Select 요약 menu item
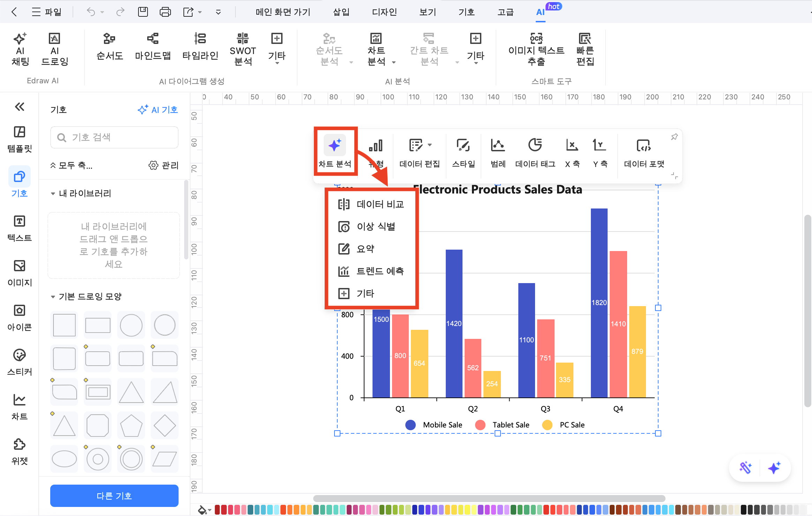The image size is (812, 516). point(371,249)
